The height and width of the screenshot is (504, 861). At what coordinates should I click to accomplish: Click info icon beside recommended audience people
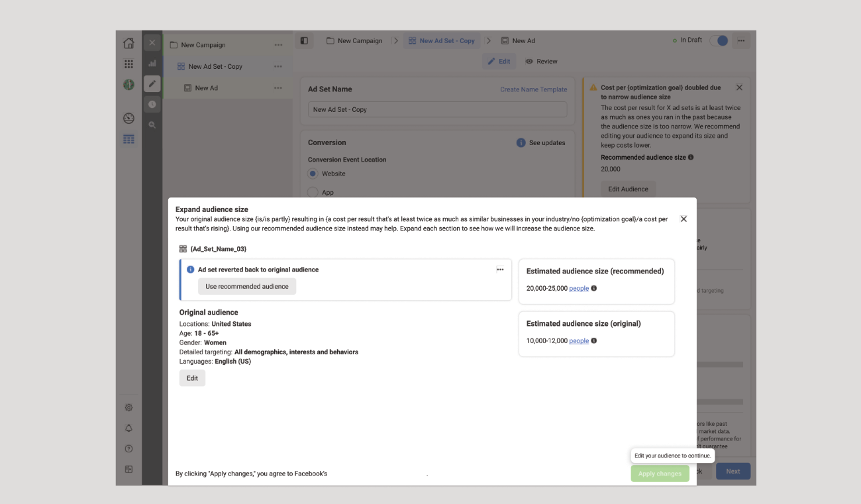(x=594, y=288)
